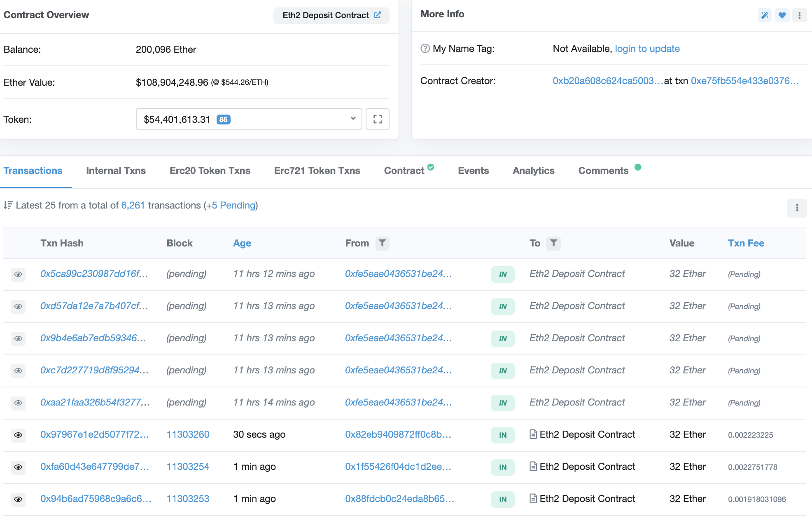Open the Erc20 Token Txns tab
This screenshot has width=812, height=516.
click(210, 171)
